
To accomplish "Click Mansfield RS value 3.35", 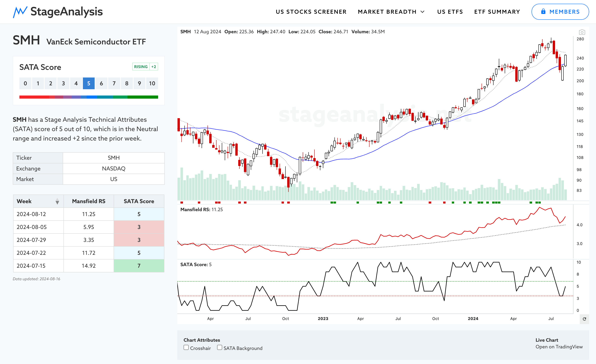I will [89, 240].
